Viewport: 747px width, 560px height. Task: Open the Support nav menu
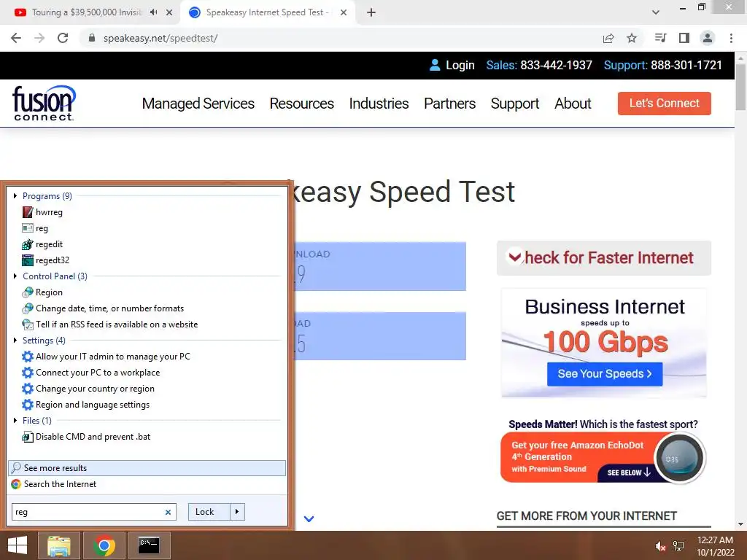click(x=515, y=104)
